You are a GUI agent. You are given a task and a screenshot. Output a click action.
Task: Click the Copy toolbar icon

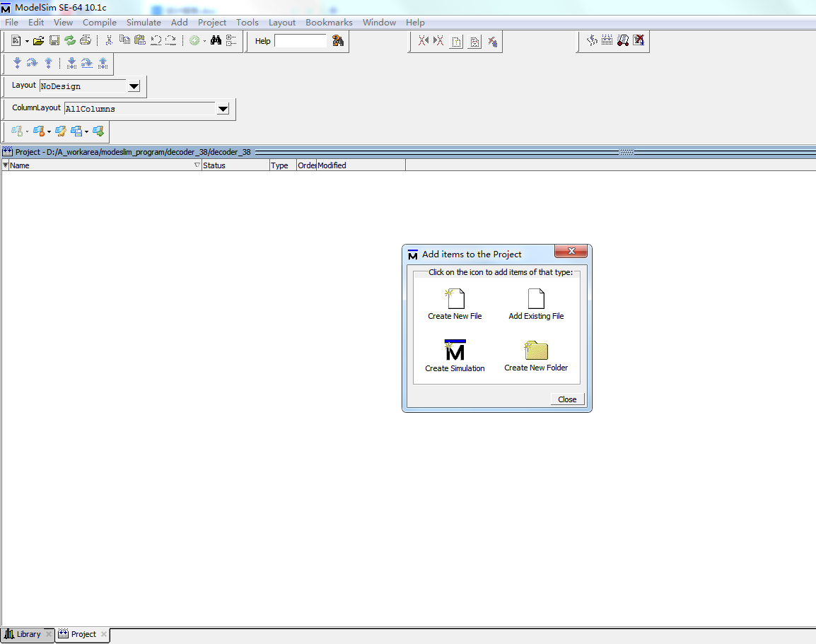point(124,40)
